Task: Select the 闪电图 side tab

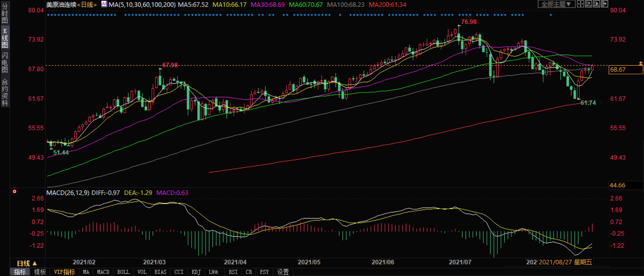Action: click(x=5, y=62)
